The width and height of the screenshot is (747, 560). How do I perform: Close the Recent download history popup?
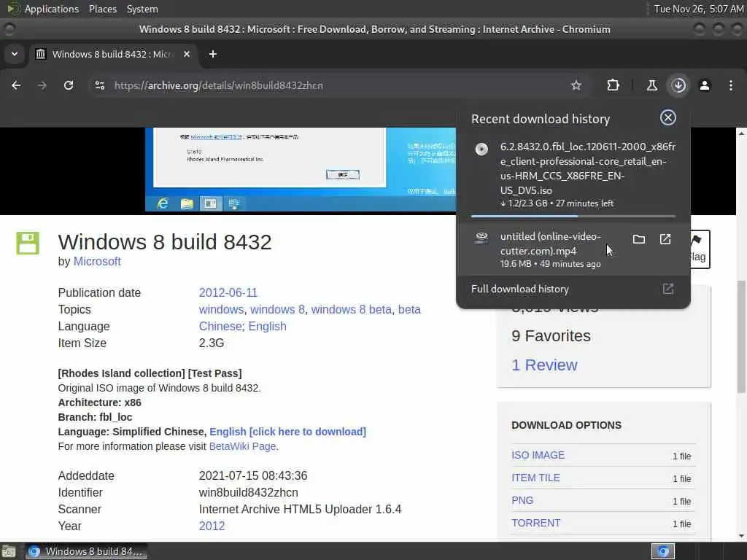[668, 117]
